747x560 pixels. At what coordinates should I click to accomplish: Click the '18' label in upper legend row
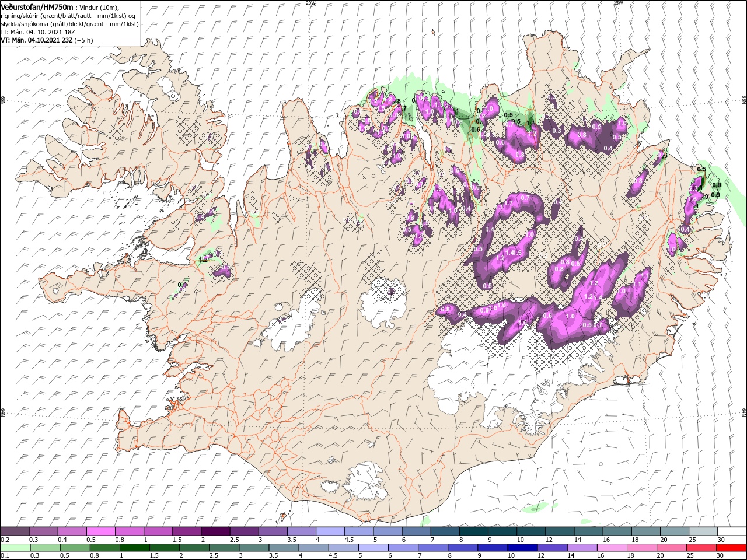click(x=636, y=540)
